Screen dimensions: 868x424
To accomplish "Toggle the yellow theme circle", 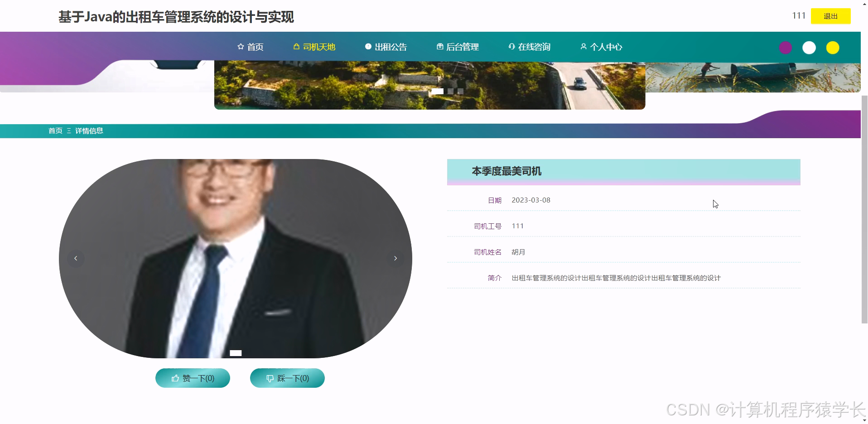I will point(833,47).
